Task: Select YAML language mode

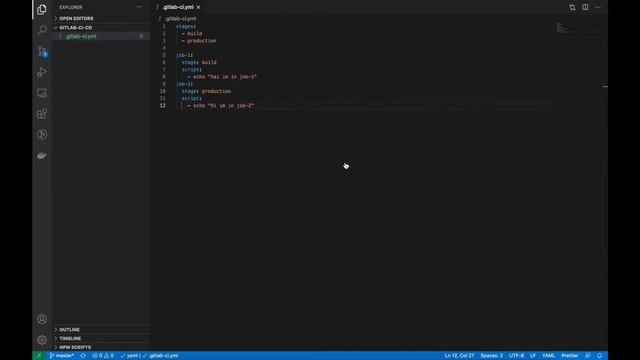Action: [548, 356]
